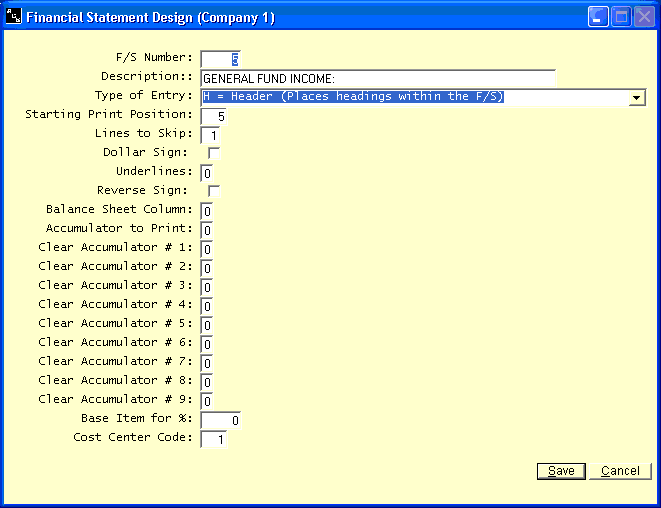
Task: Select the Cost Center Code field
Action: (x=214, y=439)
